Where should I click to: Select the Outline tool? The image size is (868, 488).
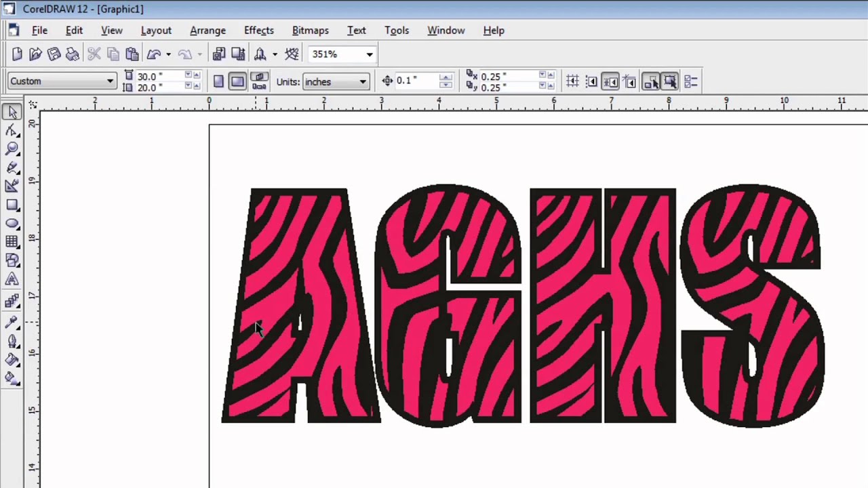[12, 342]
